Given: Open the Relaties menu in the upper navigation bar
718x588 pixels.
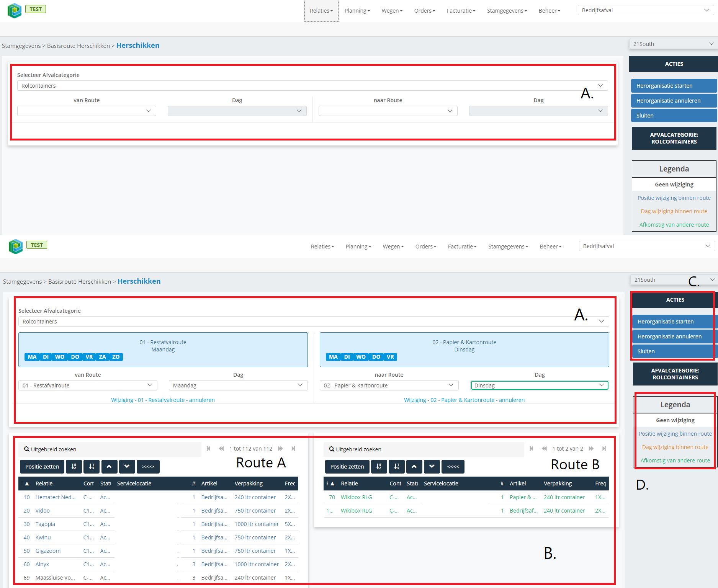Looking at the screenshot, I should point(321,11).
